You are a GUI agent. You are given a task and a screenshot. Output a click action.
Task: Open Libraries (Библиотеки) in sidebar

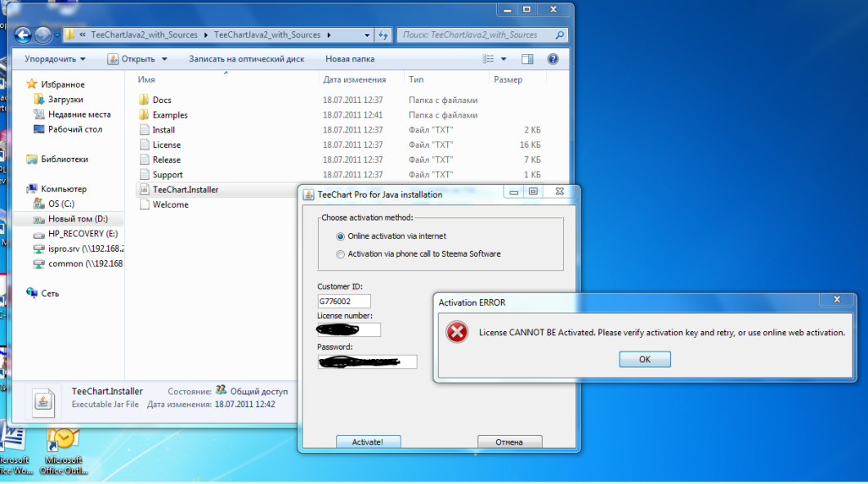(65, 159)
